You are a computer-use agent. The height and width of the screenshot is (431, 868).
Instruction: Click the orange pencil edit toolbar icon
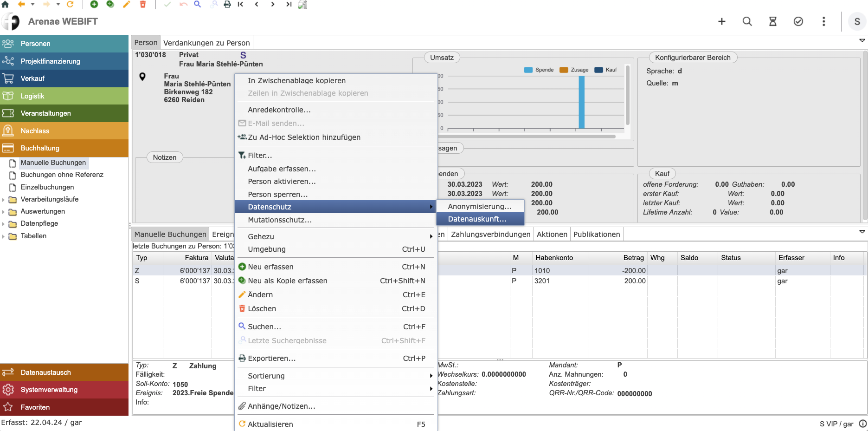click(x=126, y=4)
